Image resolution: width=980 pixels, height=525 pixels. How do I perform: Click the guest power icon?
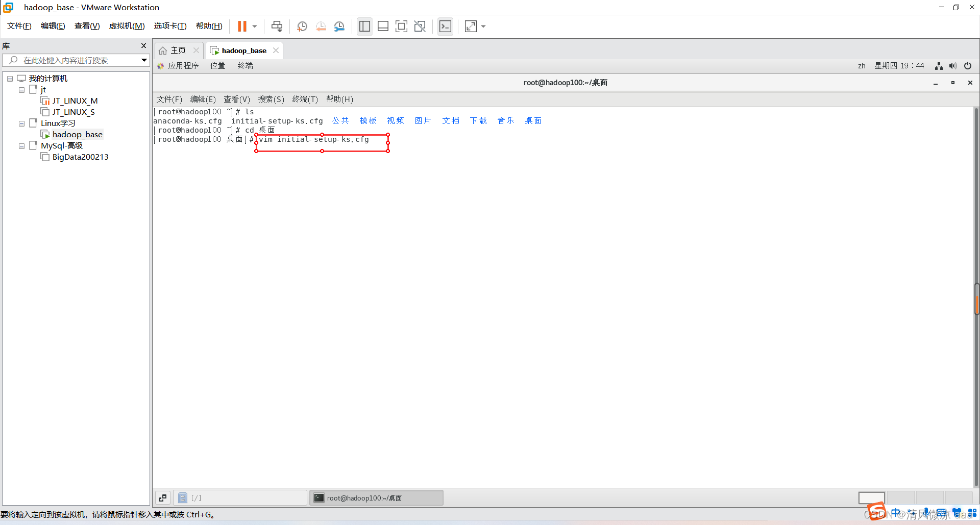968,66
